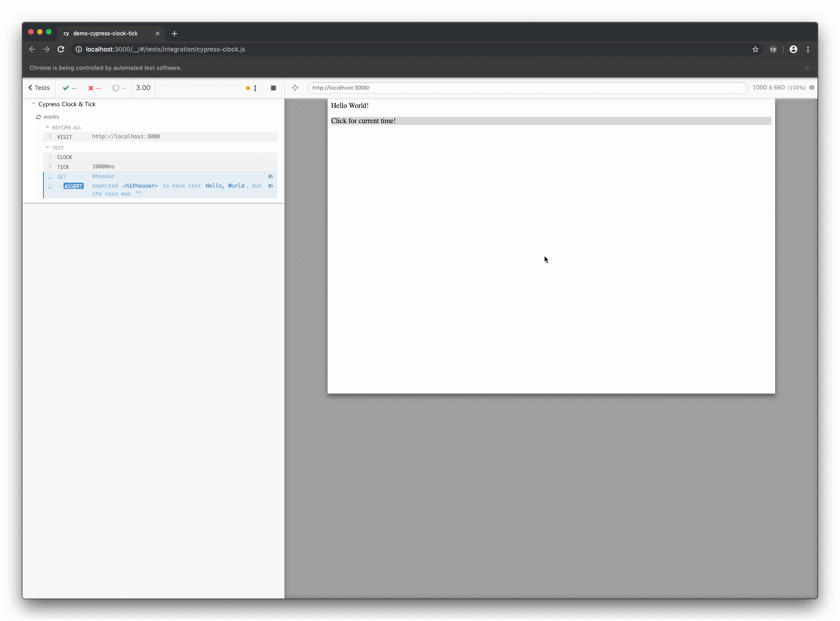The width and height of the screenshot is (840, 621).
Task: Open Chrome's three-dot menu
Action: (809, 49)
